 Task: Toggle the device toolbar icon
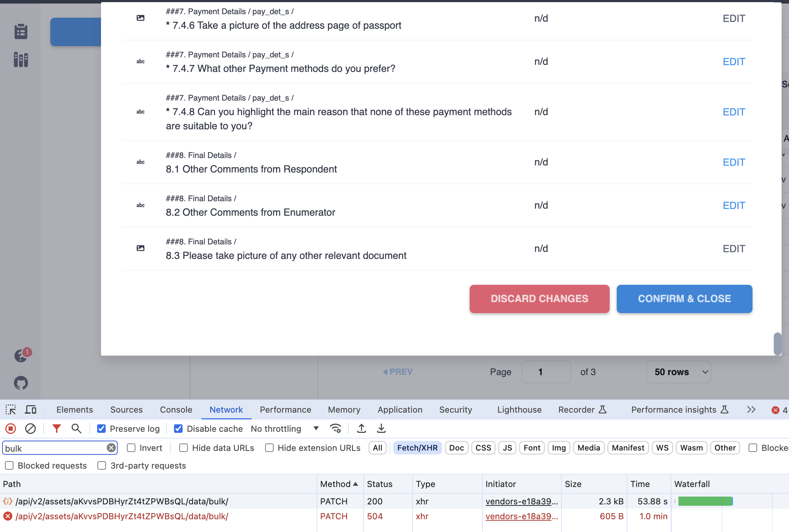(31, 410)
